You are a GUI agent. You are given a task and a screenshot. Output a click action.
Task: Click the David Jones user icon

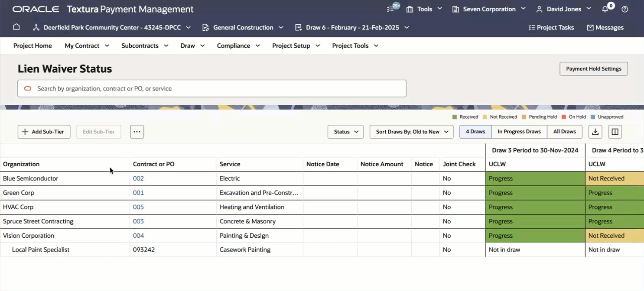coord(539,9)
